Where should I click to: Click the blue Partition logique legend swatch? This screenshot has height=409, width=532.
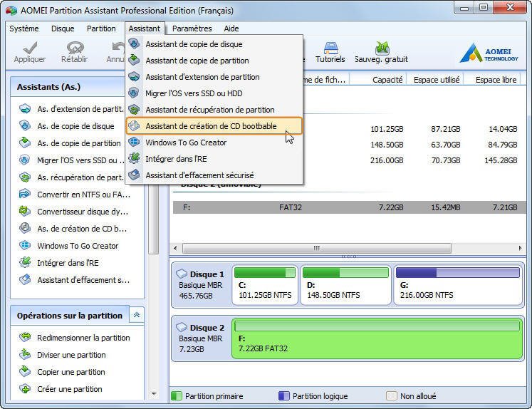point(283,395)
